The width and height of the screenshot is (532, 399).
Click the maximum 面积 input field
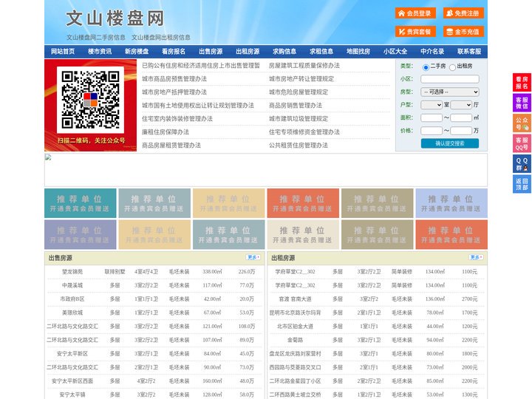[x=461, y=117]
